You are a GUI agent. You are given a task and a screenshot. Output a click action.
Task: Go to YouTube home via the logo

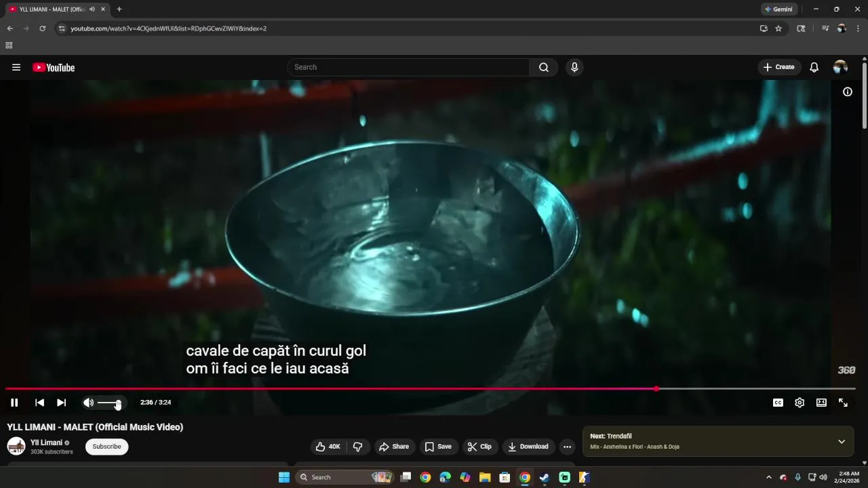pos(54,67)
